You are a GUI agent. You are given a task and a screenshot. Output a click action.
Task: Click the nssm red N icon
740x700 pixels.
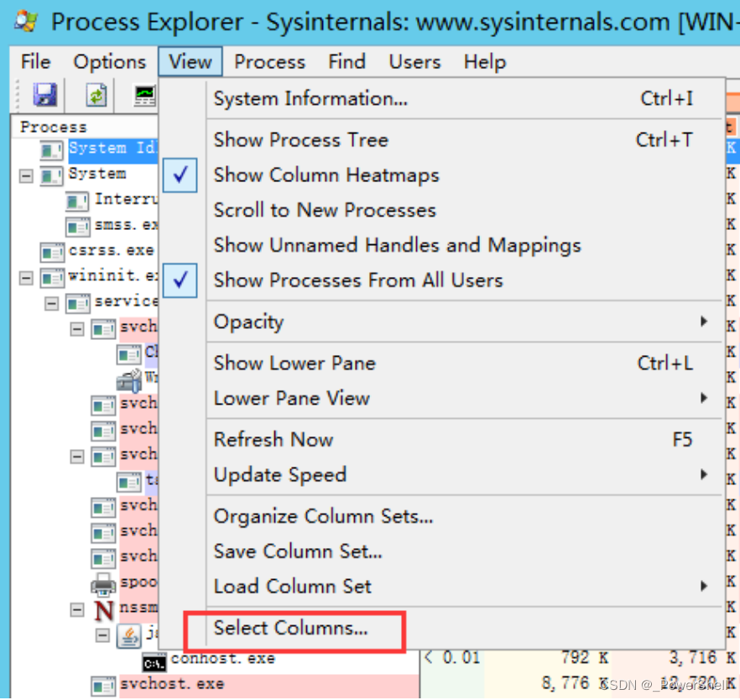(x=104, y=610)
